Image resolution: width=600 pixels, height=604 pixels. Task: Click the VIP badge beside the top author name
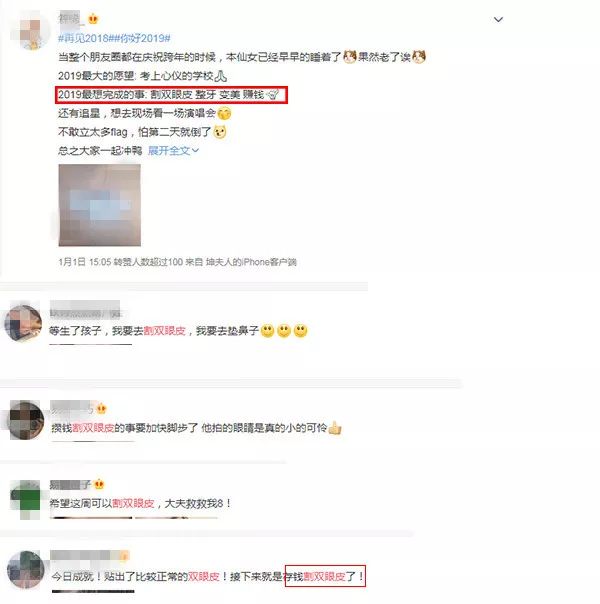(x=93, y=18)
